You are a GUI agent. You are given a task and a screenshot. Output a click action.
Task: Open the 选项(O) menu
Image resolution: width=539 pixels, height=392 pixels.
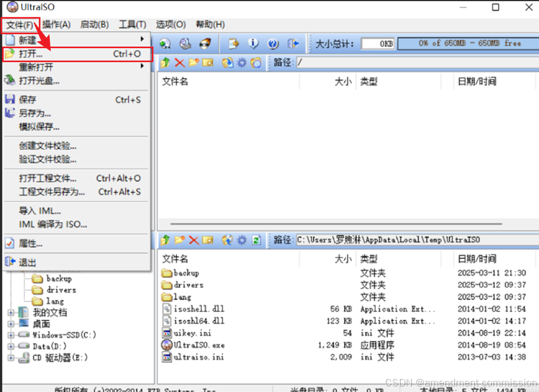(171, 24)
